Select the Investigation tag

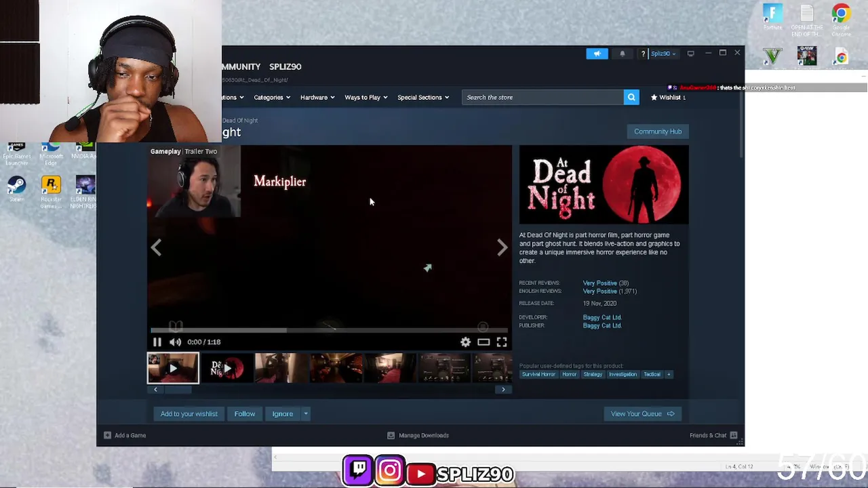pyautogui.click(x=623, y=374)
